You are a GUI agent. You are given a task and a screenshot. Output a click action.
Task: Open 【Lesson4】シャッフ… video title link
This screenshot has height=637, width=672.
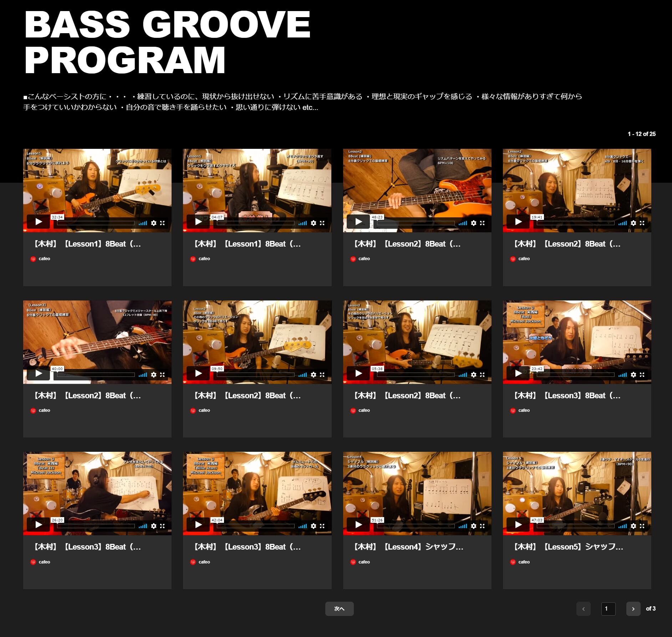click(x=408, y=547)
